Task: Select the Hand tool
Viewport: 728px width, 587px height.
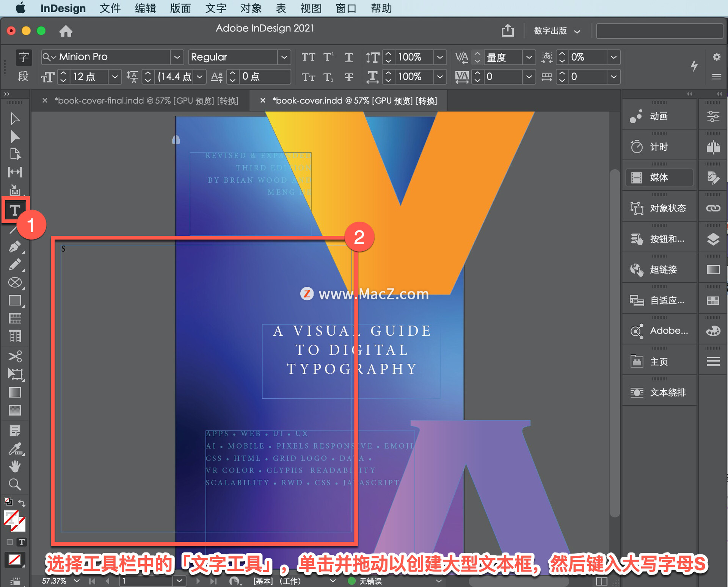Action: [15, 466]
